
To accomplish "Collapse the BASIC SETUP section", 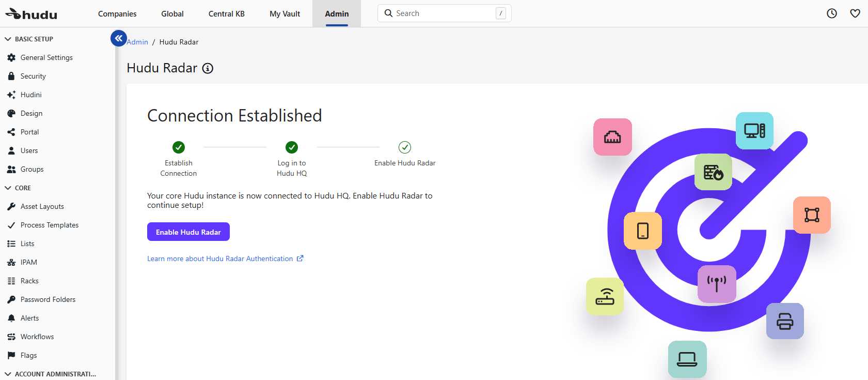I will click(x=8, y=39).
